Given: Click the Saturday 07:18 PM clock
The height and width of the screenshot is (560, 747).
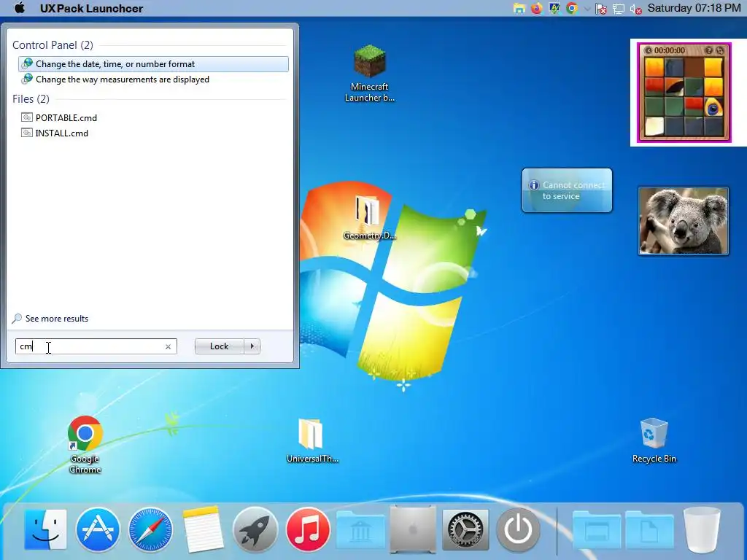Looking at the screenshot, I should click(x=694, y=8).
